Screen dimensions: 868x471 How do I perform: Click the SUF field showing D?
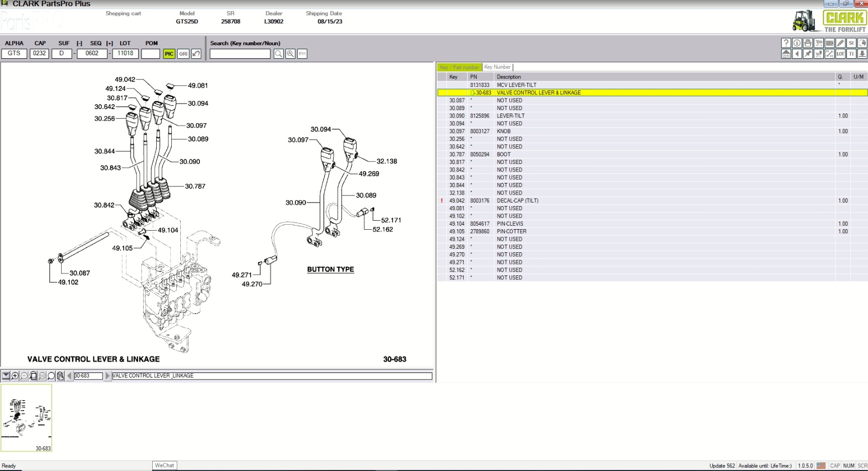click(x=62, y=53)
